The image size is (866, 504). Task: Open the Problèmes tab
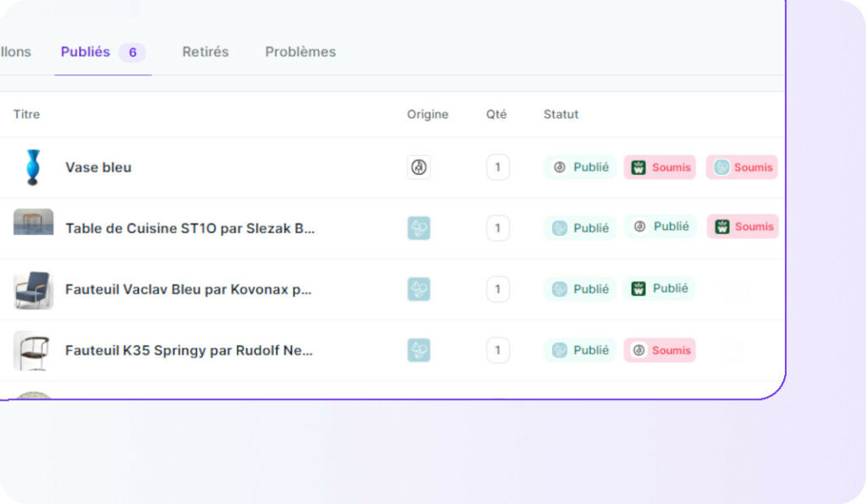(x=300, y=52)
